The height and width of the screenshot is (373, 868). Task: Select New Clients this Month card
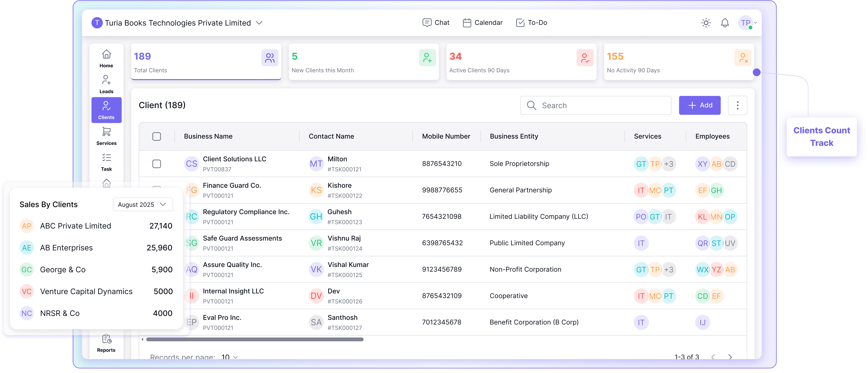click(x=364, y=62)
